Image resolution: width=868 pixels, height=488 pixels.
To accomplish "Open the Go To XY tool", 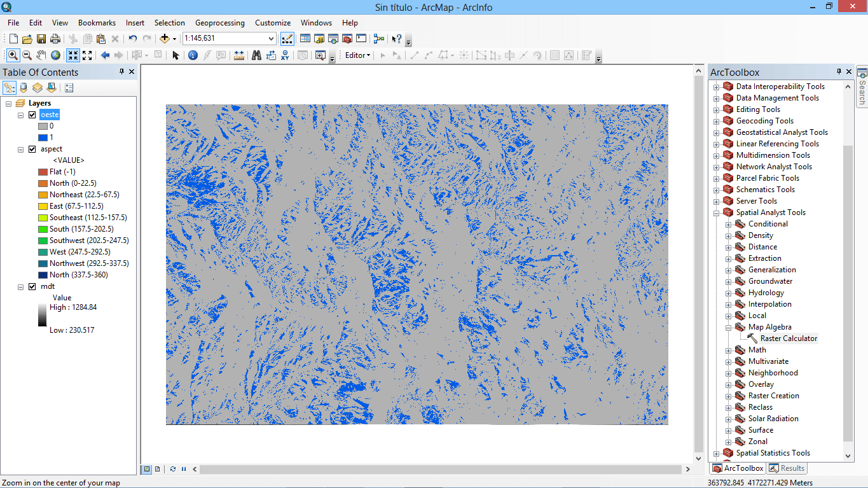I will coord(285,55).
